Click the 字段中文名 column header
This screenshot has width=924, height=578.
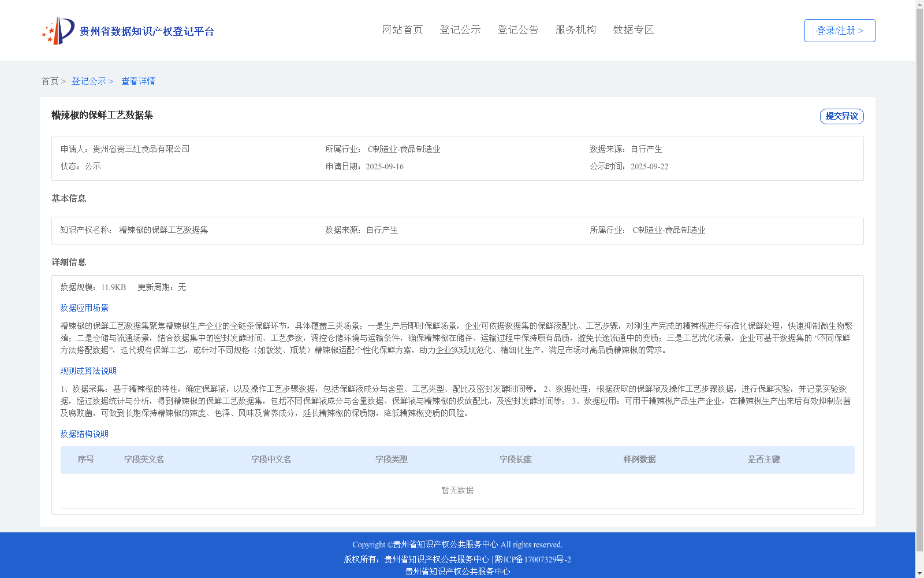[271, 460]
